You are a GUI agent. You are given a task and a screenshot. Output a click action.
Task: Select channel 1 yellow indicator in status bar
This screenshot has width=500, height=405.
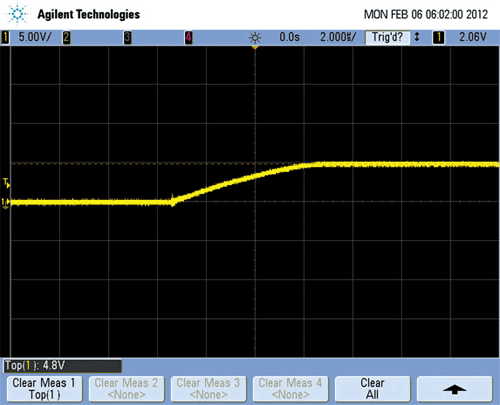(5, 37)
